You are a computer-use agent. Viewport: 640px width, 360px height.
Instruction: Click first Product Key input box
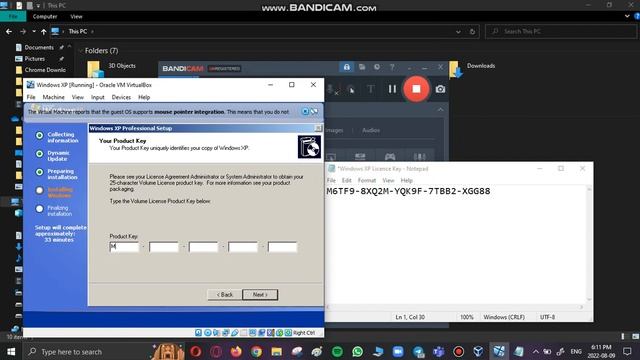[x=124, y=247]
